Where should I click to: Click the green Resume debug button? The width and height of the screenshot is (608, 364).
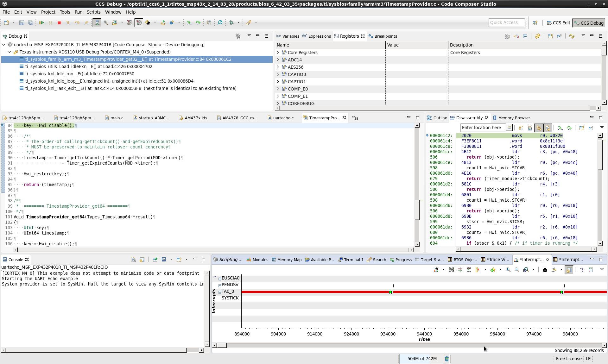tap(41, 22)
